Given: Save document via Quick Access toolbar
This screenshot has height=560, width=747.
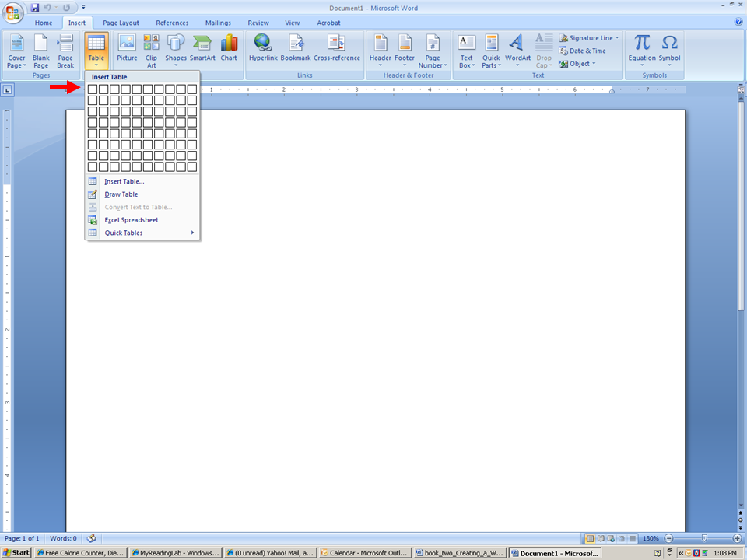Looking at the screenshot, I should point(35,8).
